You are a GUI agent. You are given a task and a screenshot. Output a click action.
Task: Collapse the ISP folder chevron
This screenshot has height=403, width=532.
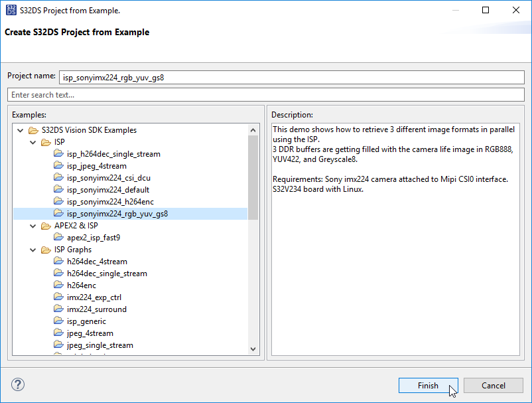tap(33, 142)
